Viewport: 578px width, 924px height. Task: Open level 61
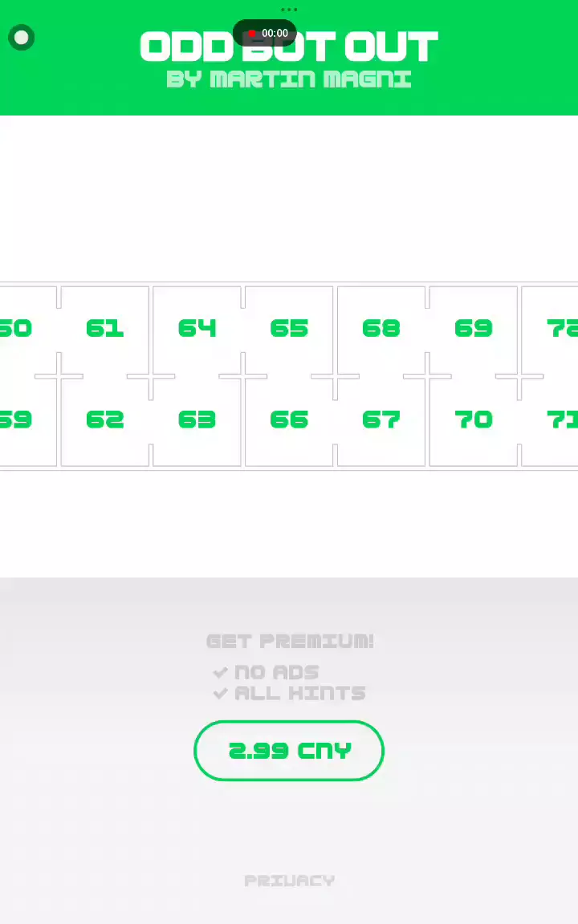104,329
